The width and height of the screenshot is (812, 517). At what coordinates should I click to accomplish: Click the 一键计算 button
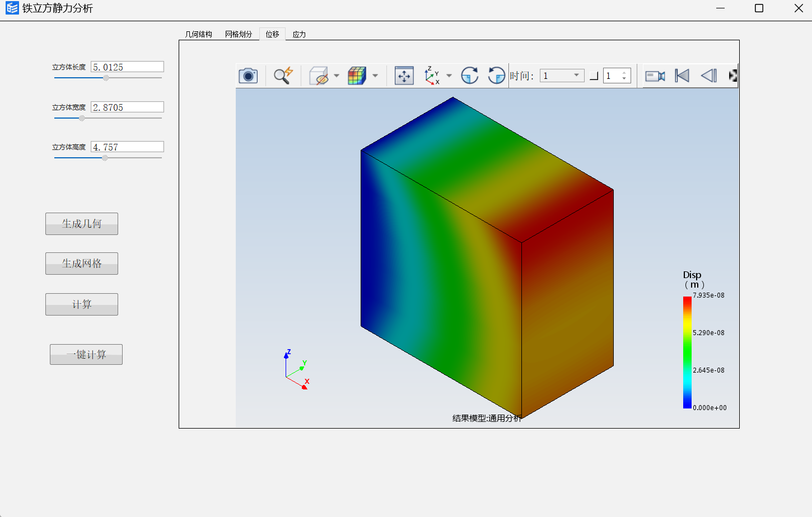tap(86, 354)
